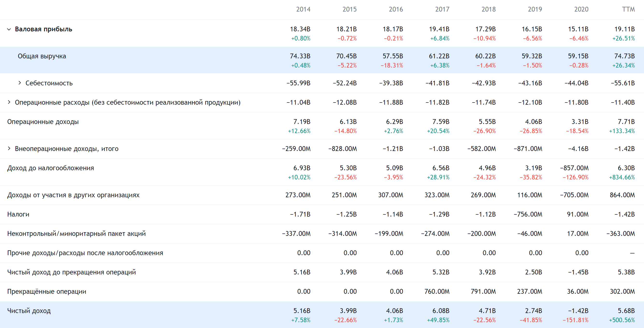Image resolution: width=644 pixels, height=328 pixels.
Task: Click the 2017 Чистый доход value
Action: pos(441,313)
